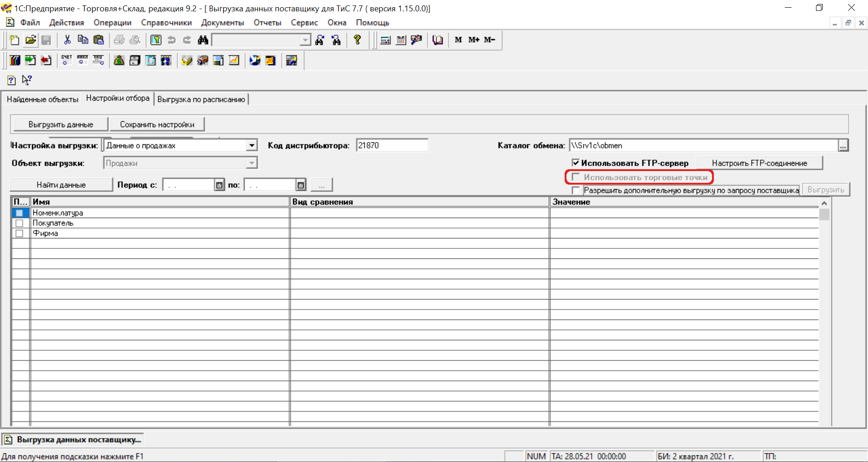This screenshot has height=462, width=868.
Task: Click the Вид сравнения column header
Action: pyautogui.click(x=420, y=202)
